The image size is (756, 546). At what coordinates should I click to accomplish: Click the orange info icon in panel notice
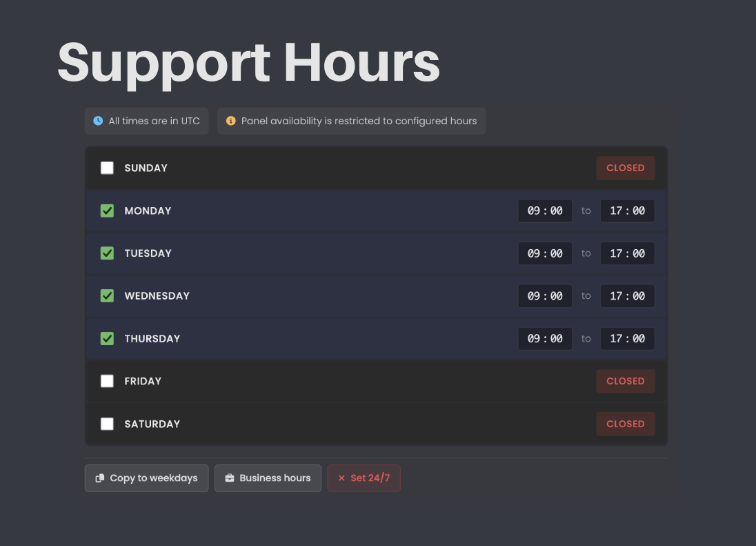pos(231,121)
